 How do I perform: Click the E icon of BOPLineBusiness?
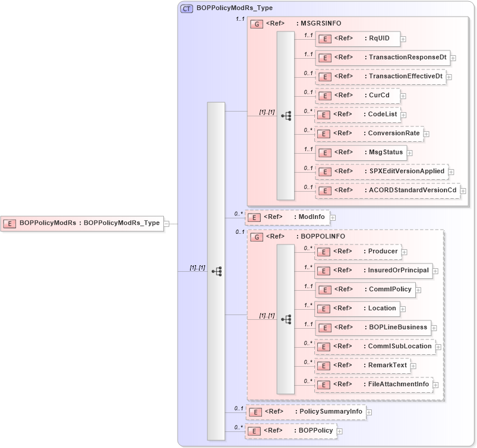coord(325,327)
